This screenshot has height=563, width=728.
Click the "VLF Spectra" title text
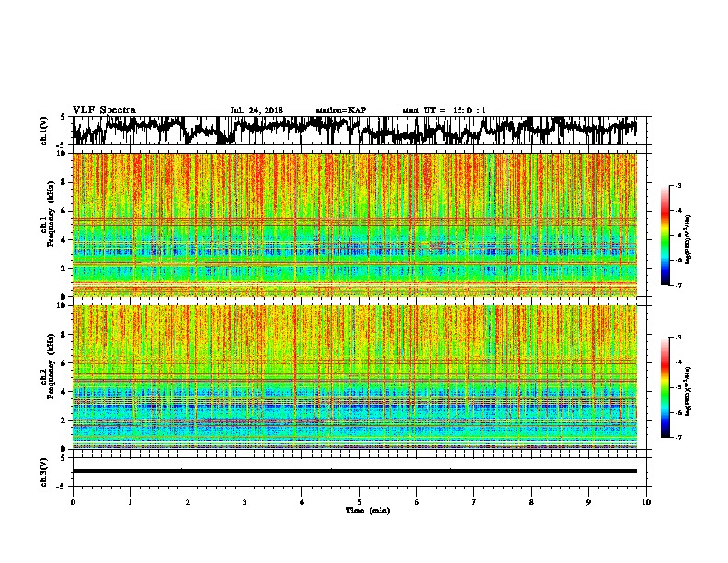pos(104,109)
